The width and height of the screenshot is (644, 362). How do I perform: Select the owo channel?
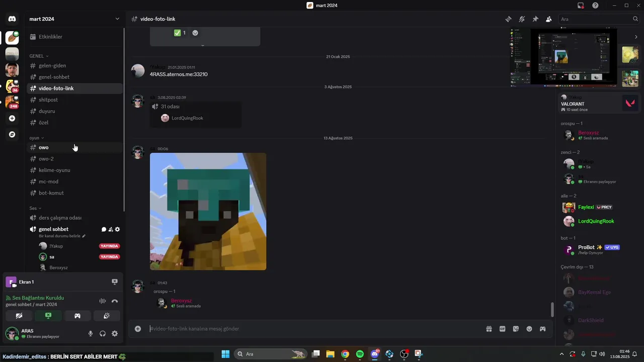(74, 147)
